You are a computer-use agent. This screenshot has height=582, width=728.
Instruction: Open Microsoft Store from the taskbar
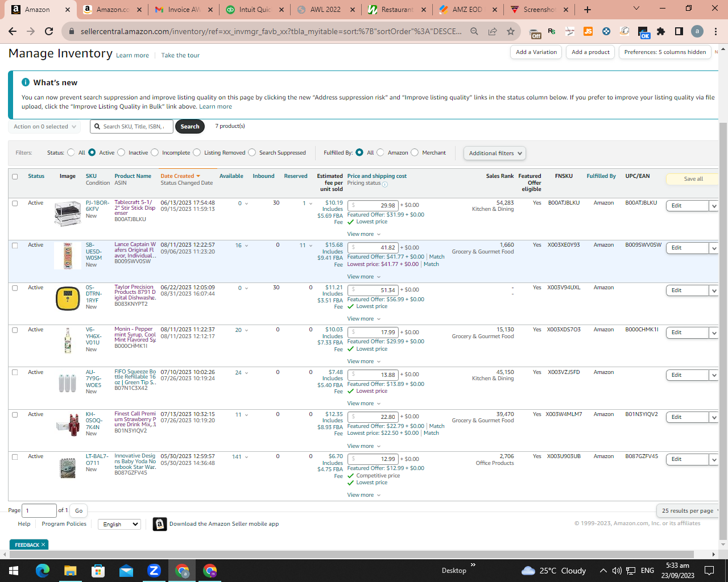click(98, 571)
